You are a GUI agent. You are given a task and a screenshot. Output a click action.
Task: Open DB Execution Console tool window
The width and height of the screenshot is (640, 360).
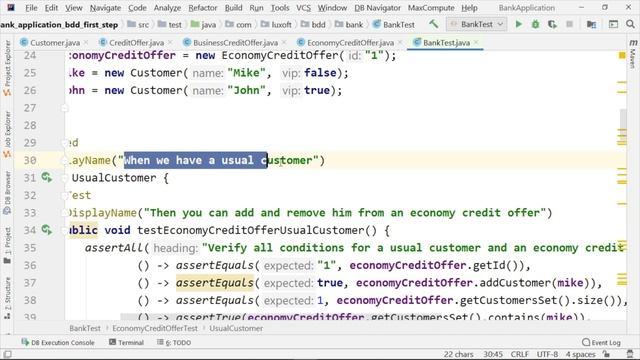tap(58, 342)
